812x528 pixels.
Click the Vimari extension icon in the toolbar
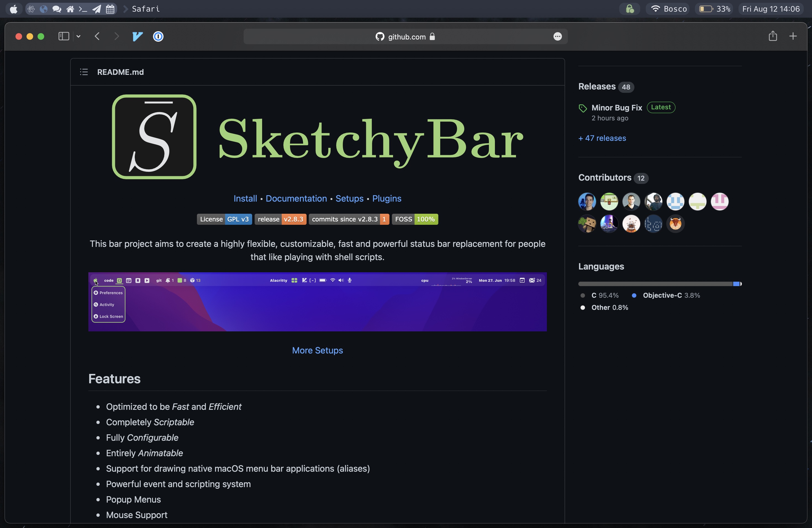point(137,36)
